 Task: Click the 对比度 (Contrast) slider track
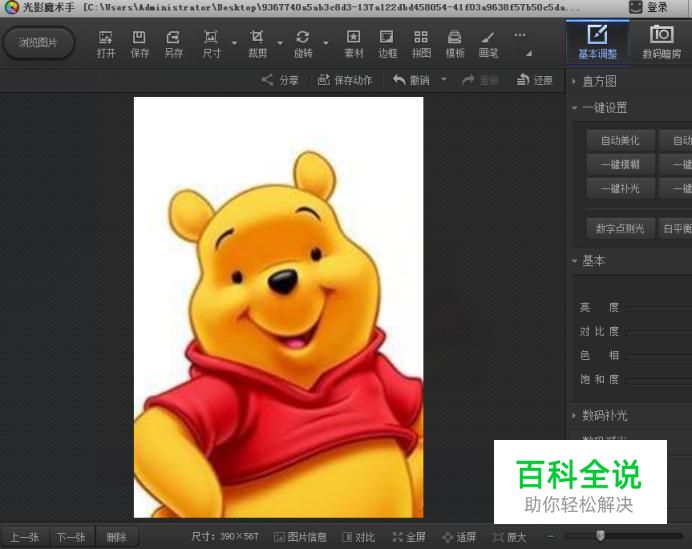pos(658,332)
